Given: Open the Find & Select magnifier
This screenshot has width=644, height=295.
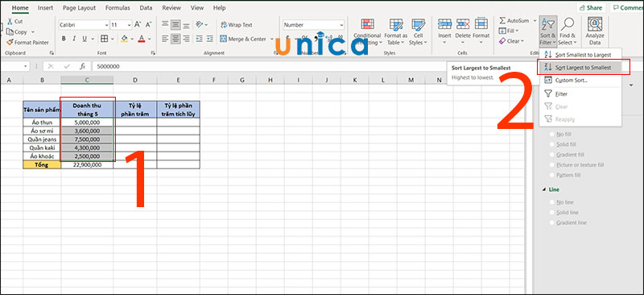Looking at the screenshot, I should point(568,31).
